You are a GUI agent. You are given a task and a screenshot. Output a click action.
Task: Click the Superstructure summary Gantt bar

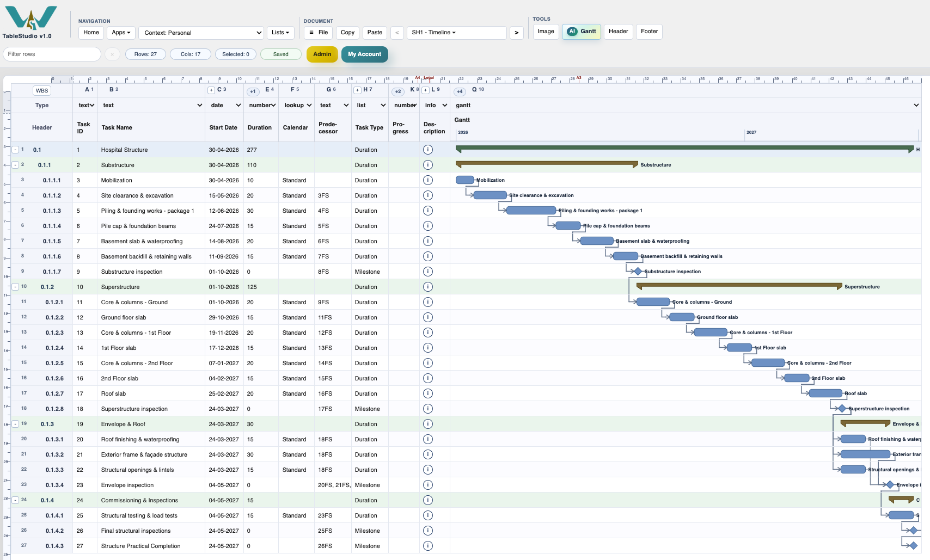pyautogui.click(x=739, y=286)
